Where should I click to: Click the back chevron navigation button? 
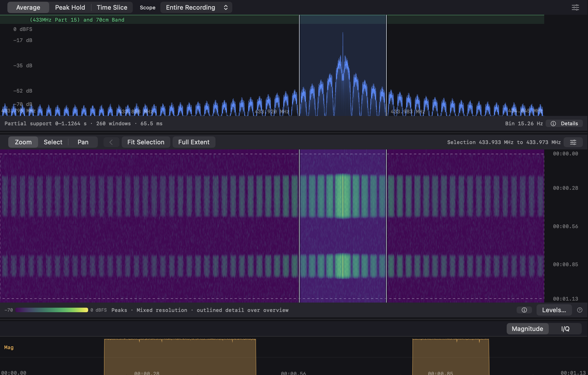click(111, 142)
